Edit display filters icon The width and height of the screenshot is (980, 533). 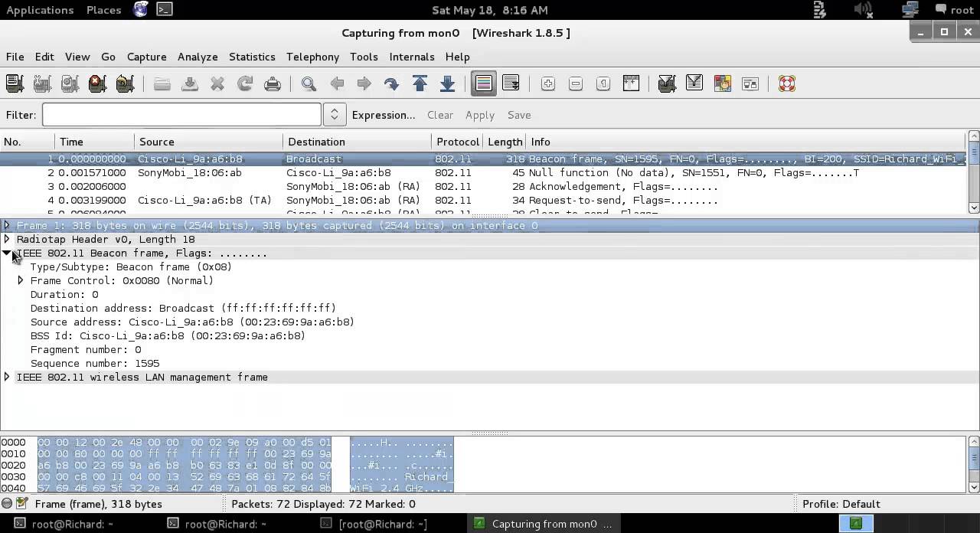[694, 83]
